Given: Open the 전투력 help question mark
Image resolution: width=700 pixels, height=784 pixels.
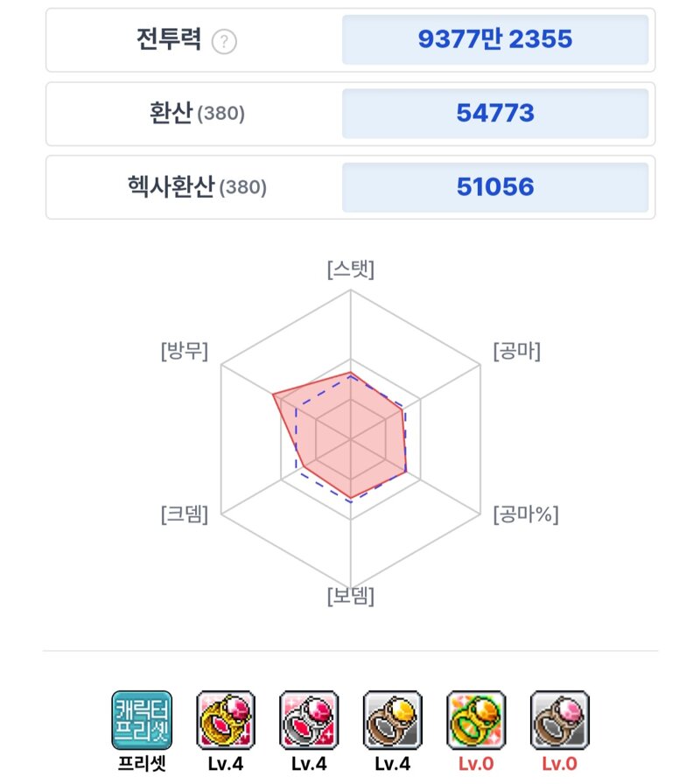Looking at the screenshot, I should click(x=224, y=41).
